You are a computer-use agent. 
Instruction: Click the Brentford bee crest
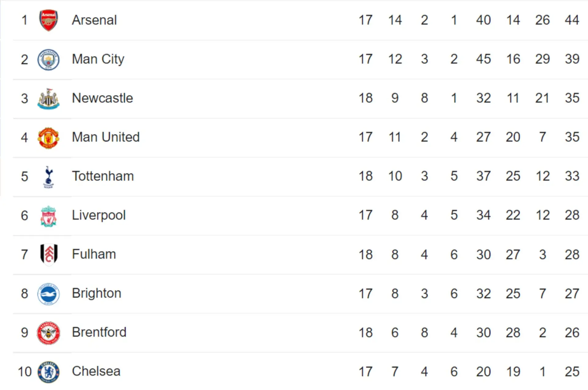48,333
